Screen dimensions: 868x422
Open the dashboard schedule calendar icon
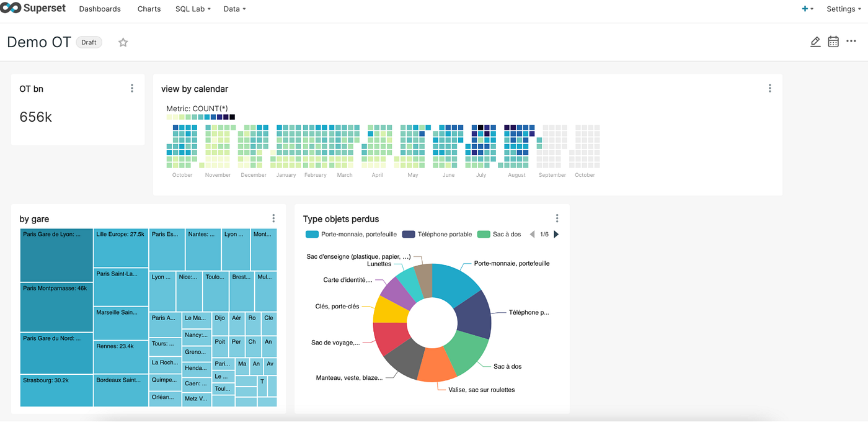[x=833, y=41]
